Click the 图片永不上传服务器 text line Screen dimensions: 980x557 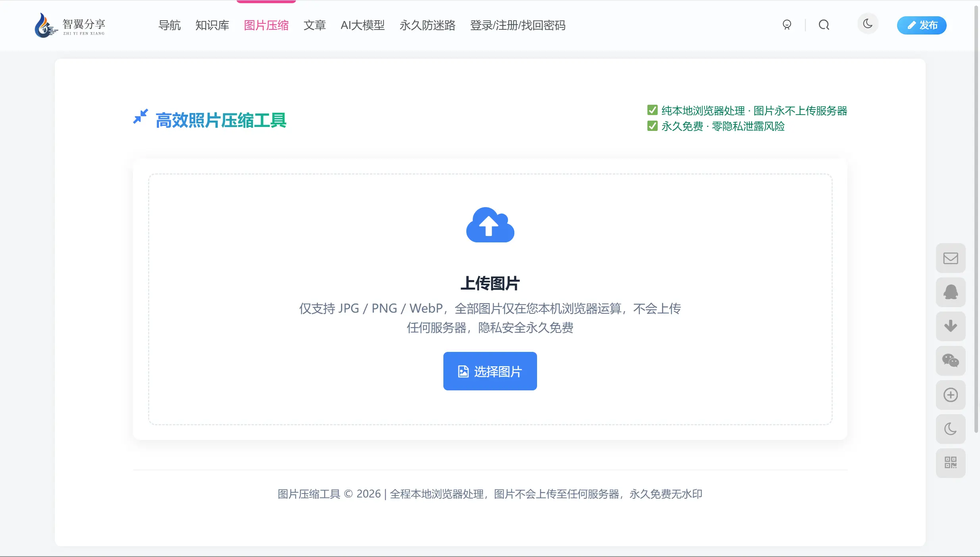[801, 111]
